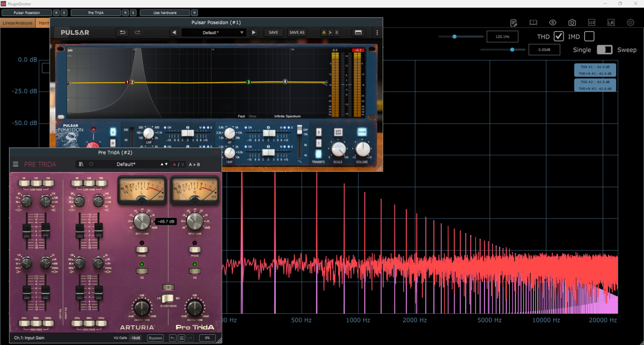This screenshot has width=644, height=345.
Task: Open the manual book icon
Action: 533,23
